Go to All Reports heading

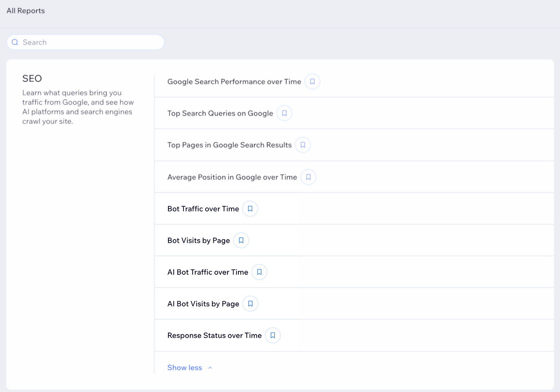click(26, 11)
